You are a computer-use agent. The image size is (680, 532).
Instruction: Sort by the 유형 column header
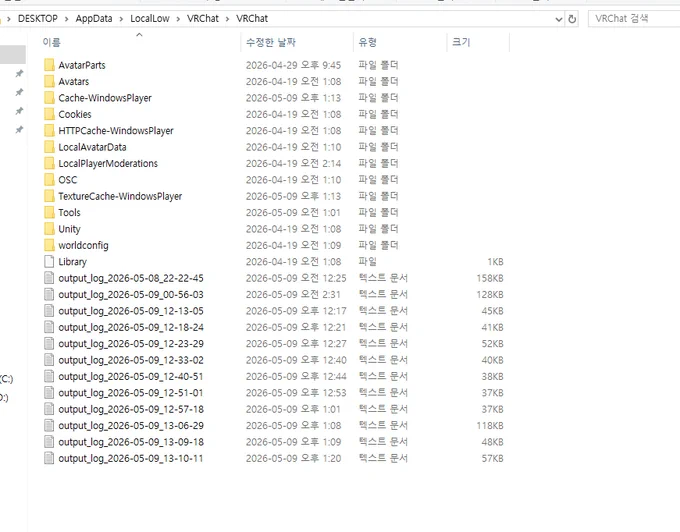[367, 42]
